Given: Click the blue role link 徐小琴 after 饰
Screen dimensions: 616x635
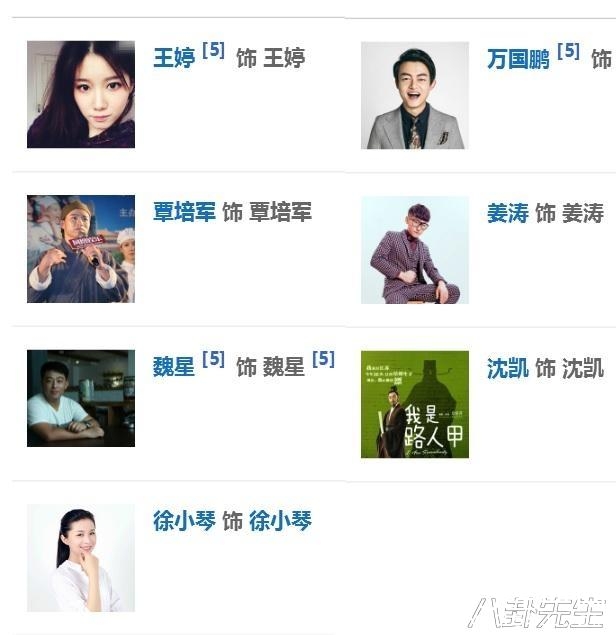Looking at the screenshot, I should click(x=280, y=521).
